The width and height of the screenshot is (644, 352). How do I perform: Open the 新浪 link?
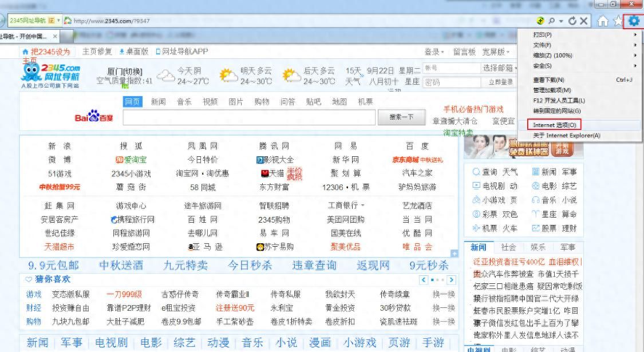pyautogui.click(x=60, y=146)
